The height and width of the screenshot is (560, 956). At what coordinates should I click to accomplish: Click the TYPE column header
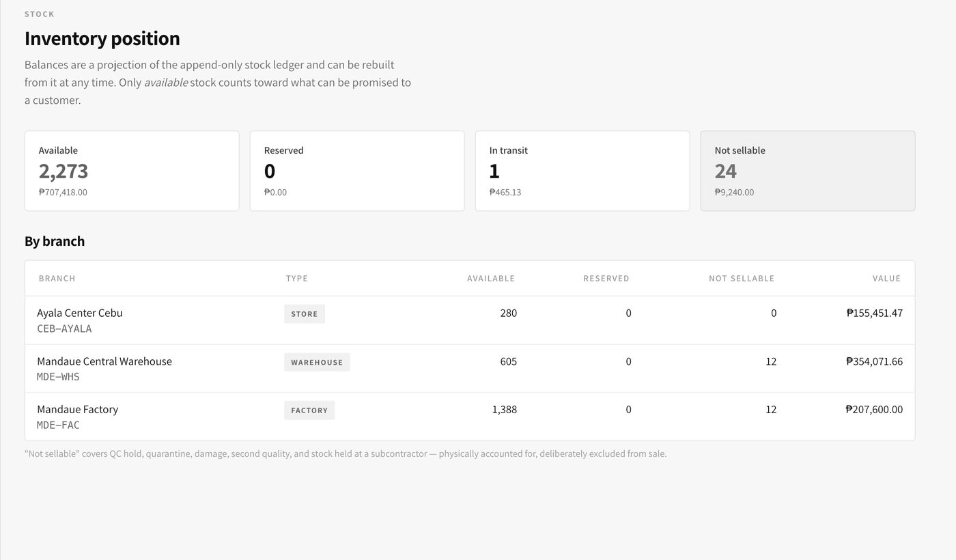[x=297, y=278]
